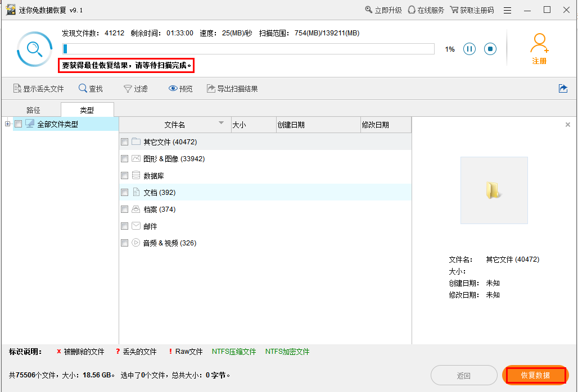578x392 pixels.
Task: Export the scan results
Action: [232, 89]
